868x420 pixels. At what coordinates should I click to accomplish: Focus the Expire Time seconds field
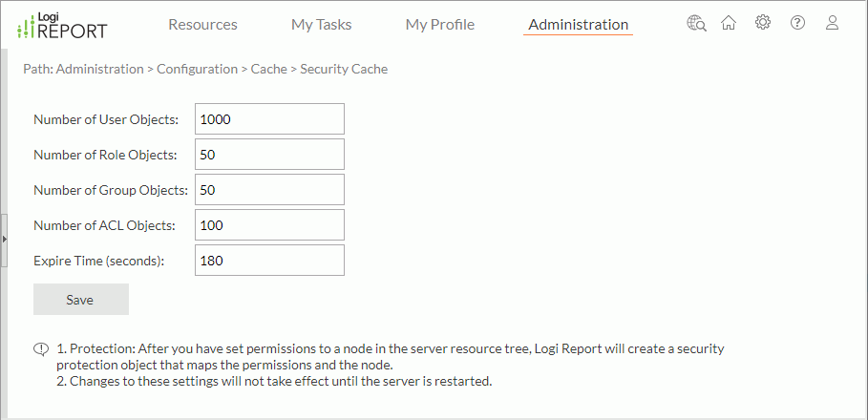coord(269,261)
